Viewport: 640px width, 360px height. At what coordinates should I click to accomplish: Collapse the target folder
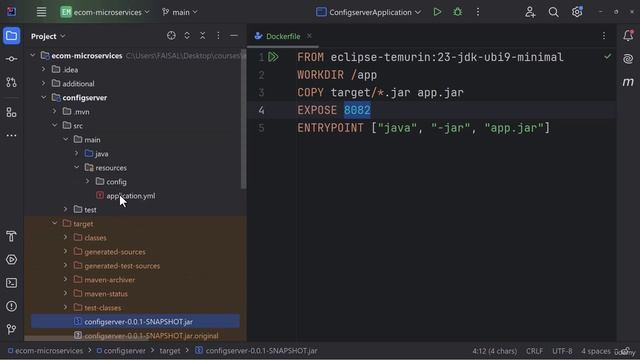point(55,223)
